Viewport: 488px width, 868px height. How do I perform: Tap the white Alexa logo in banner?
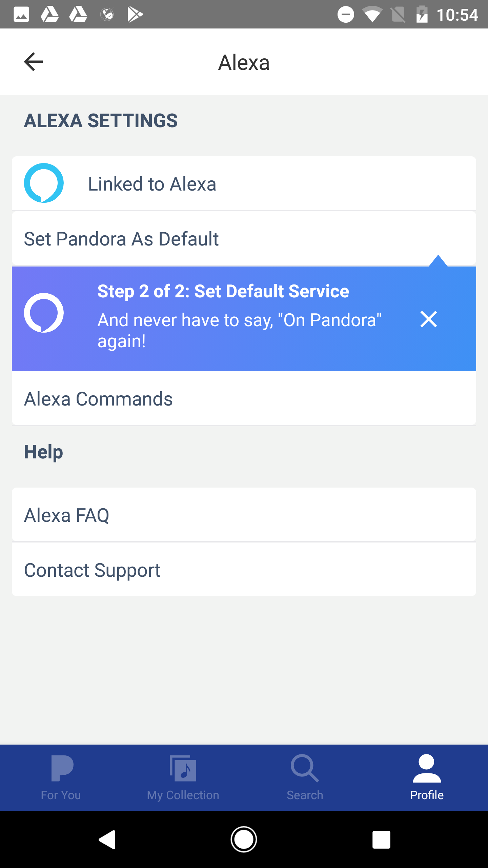(44, 313)
